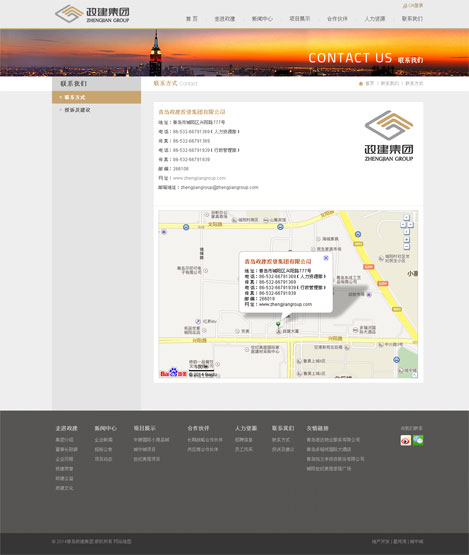The width and height of the screenshot is (469, 555).
Task: Zoom out on the Baidu map
Action: (407, 247)
